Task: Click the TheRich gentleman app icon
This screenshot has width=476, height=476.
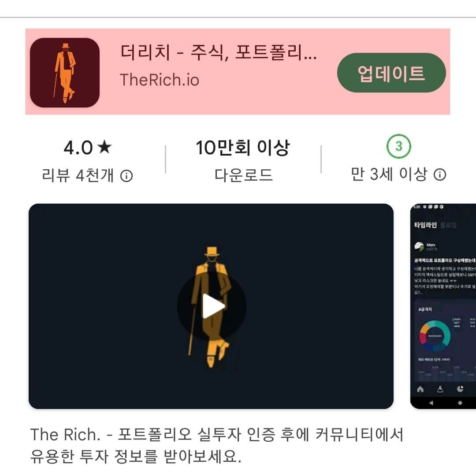Action: (65, 73)
